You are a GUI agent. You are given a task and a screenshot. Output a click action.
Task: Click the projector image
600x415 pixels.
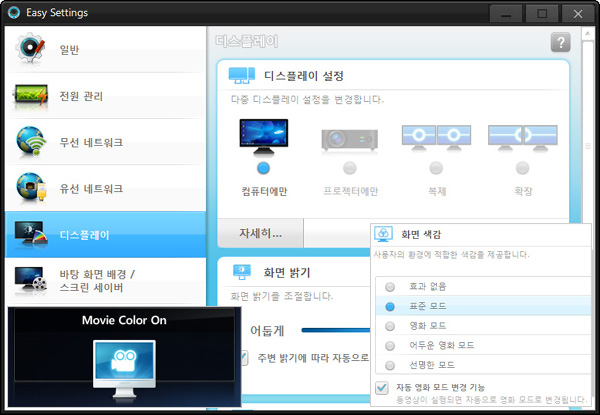pos(350,140)
